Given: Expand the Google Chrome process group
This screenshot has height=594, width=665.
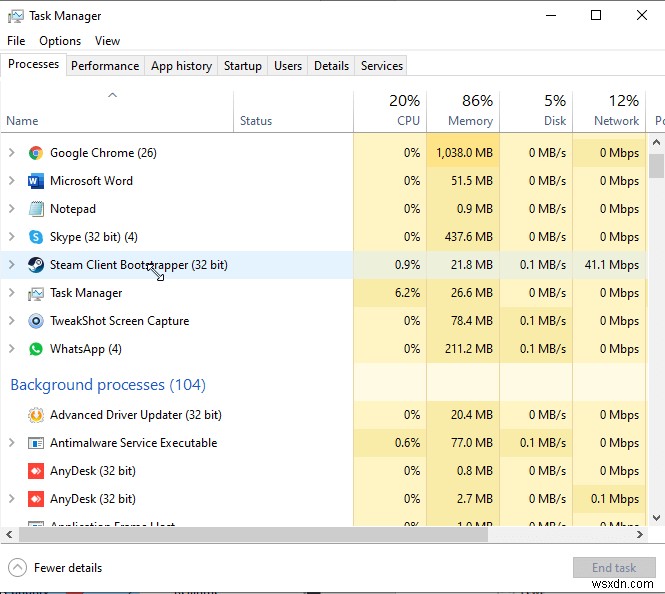Looking at the screenshot, I should click(x=12, y=153).
